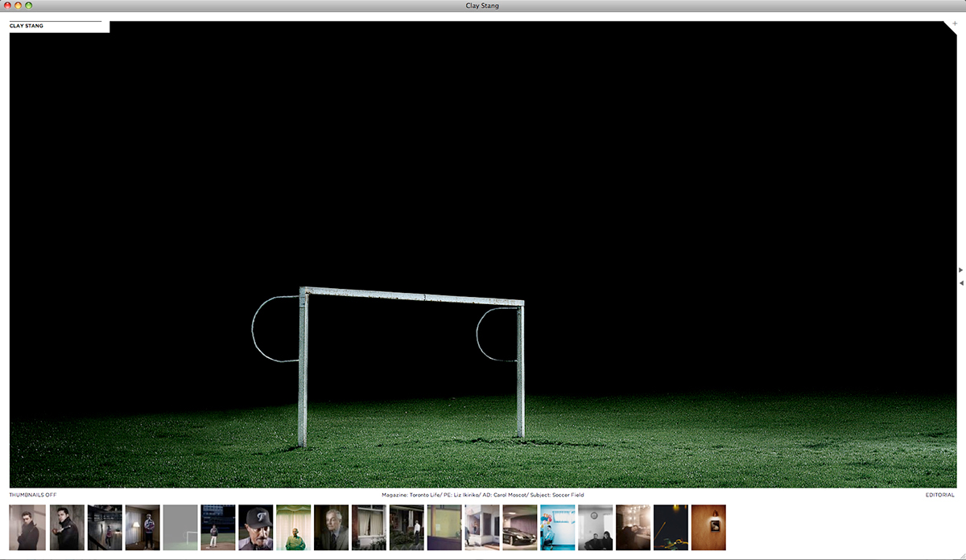Select the bright blue-toned thumbnail
Image resolution: width=966 pixels, height=560 pixels.
coord(558,528)
